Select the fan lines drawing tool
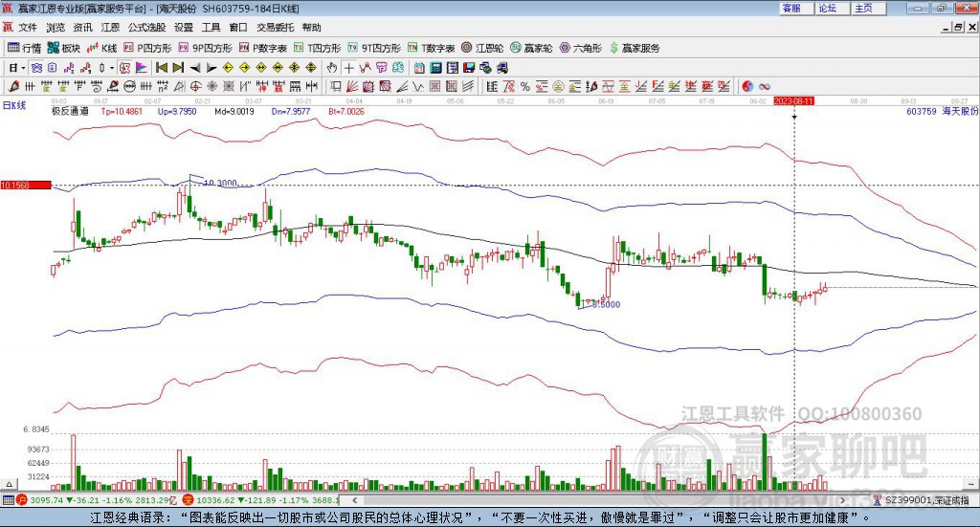The width and height of the screenshot is (980, 527). pos(352,86)
